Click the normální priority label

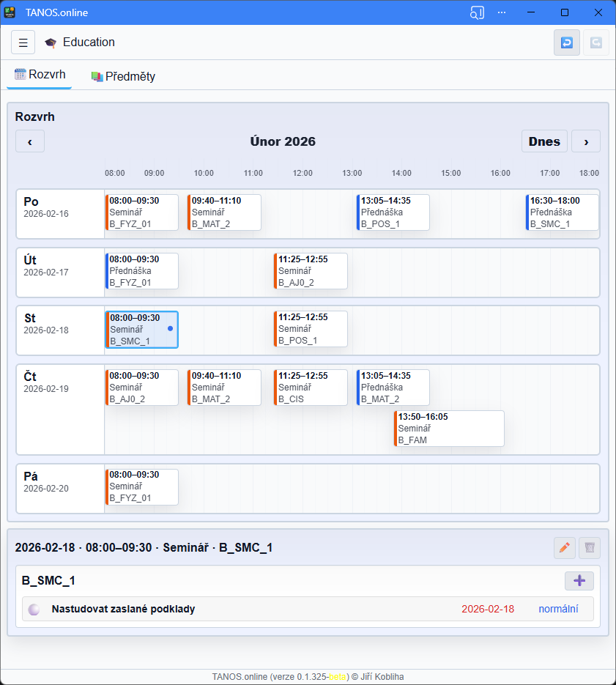(x=558, y=609)
